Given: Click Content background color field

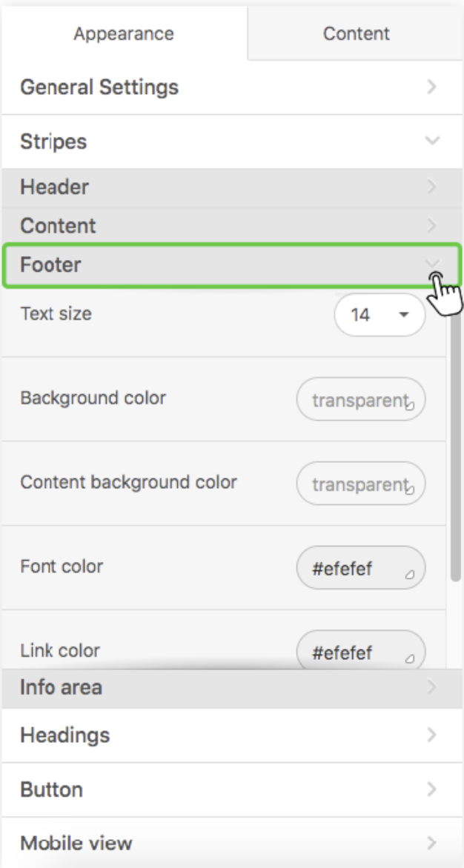Looking at the screenshot, I should (x=361, y=484).
